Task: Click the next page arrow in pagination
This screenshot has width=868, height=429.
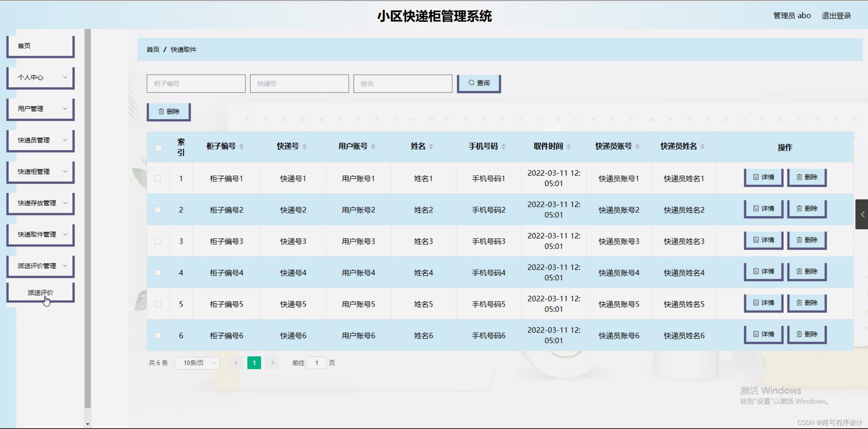Action: pos(272,363)
